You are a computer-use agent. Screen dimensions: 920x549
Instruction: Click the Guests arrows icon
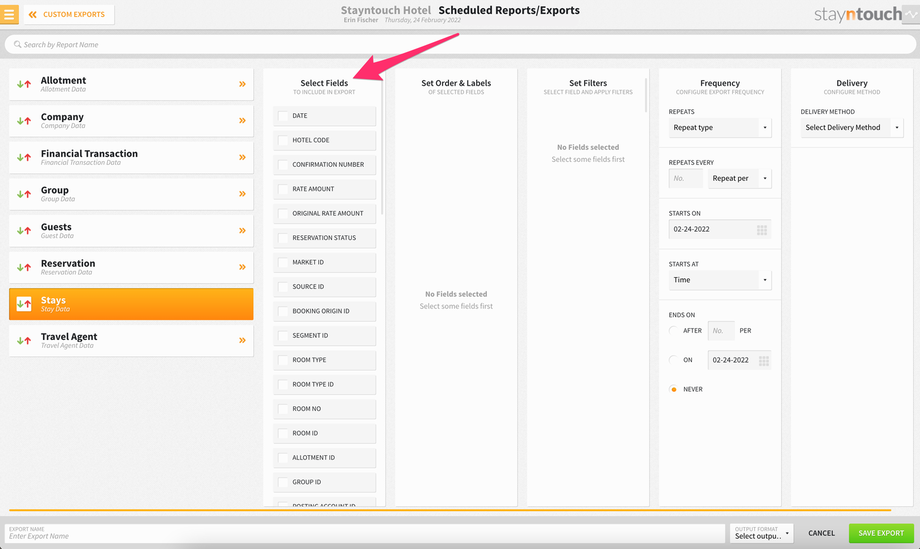point(23,231)
